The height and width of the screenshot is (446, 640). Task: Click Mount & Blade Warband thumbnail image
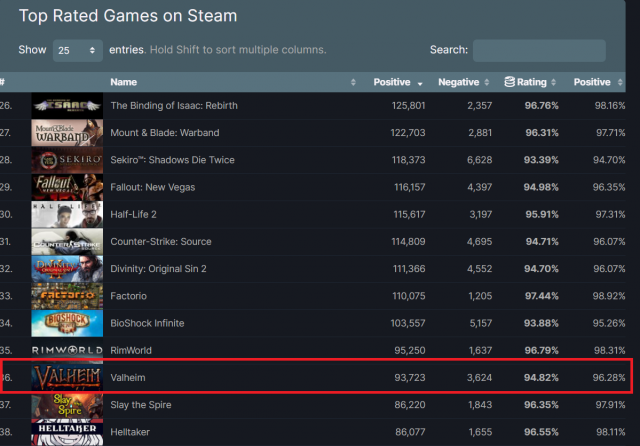pyautogui.click(x=67, y=133)
